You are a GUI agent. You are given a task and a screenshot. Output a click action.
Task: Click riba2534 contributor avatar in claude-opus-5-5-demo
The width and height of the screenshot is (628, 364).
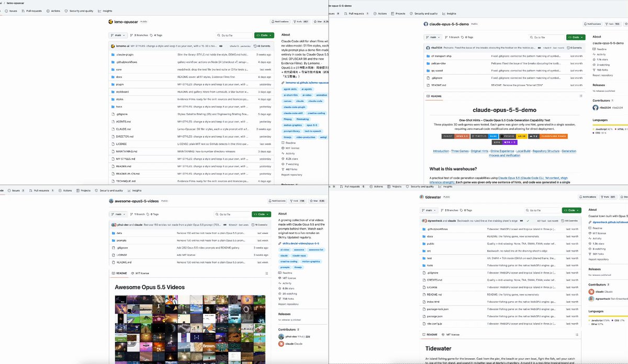point(595,107)
